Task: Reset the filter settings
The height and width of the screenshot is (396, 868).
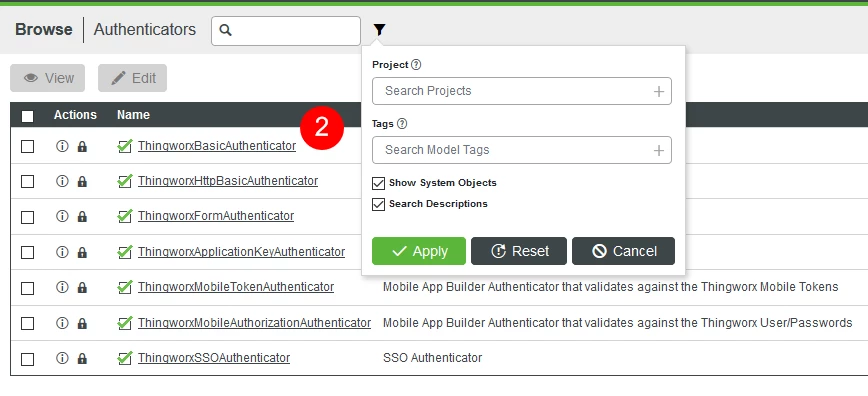Action: pos(519,251)
